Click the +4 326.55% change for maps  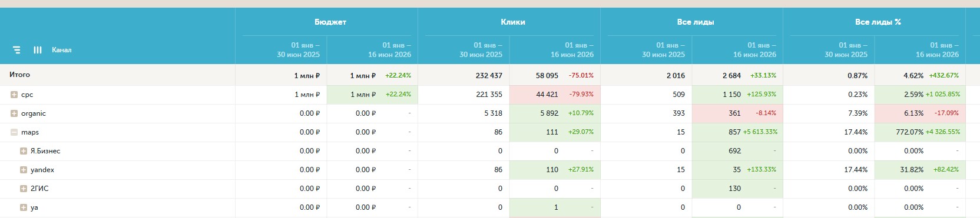pos(942,132)
